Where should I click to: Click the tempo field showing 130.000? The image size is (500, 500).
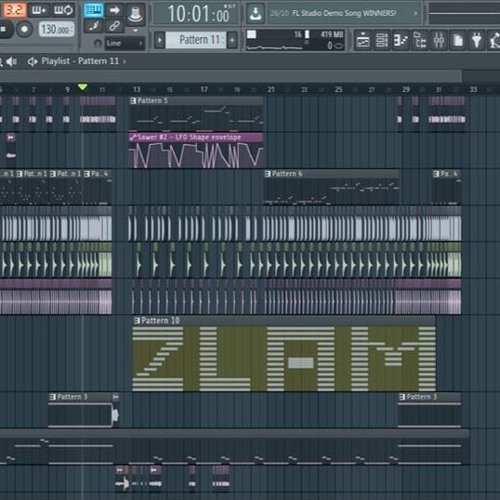click(56, 29)
